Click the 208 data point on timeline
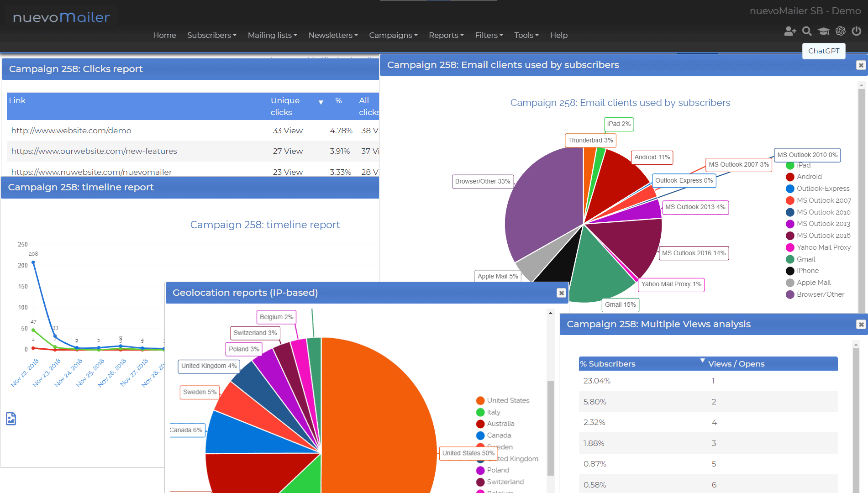 (x=33, y=263)
